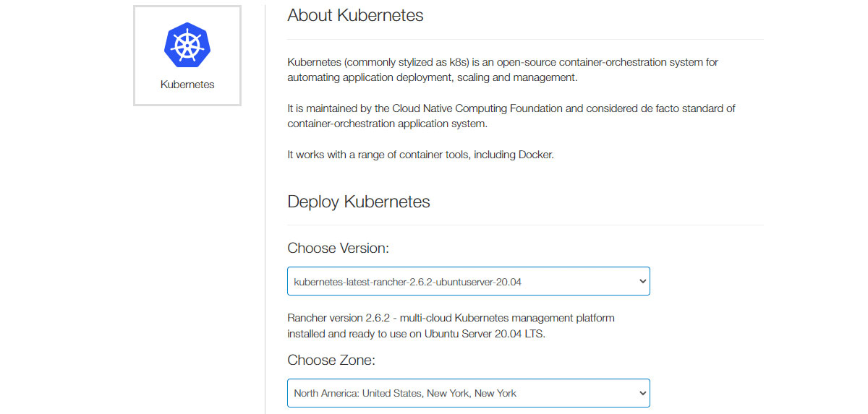Click the Choose Zone: label
The image size is (868, 414).
(331, 360)
